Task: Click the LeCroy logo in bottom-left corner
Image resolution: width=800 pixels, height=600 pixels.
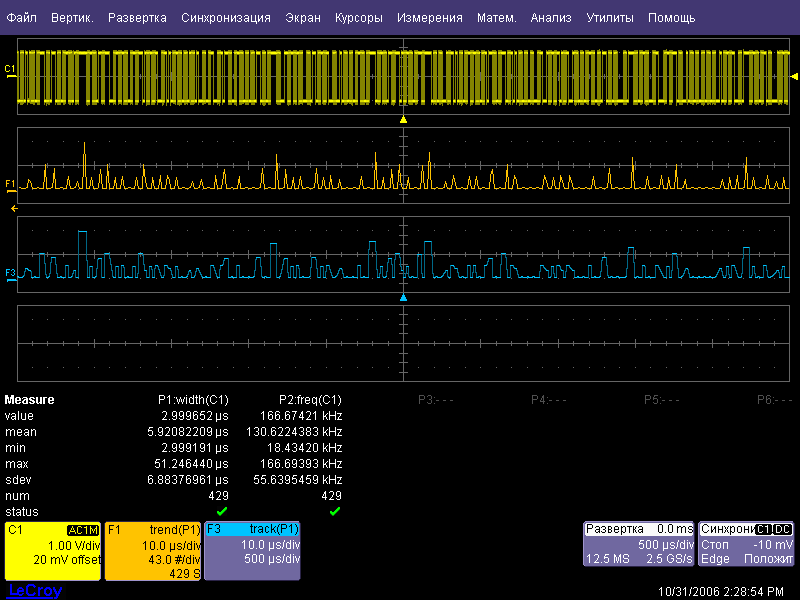Action: coord(34,591)
